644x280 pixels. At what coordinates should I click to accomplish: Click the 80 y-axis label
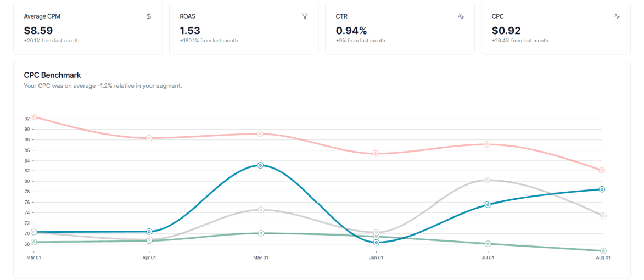pyautogui.click(x=27, y=182)
